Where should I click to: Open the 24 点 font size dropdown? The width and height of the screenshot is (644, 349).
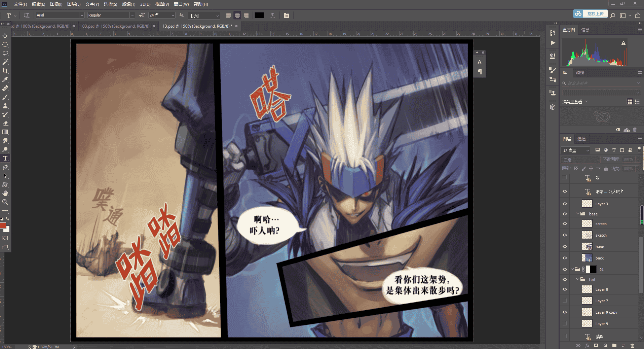(173, 15)
